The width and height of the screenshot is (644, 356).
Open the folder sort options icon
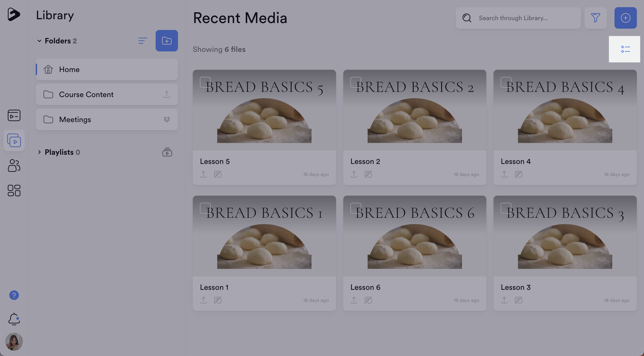[142, 41]
